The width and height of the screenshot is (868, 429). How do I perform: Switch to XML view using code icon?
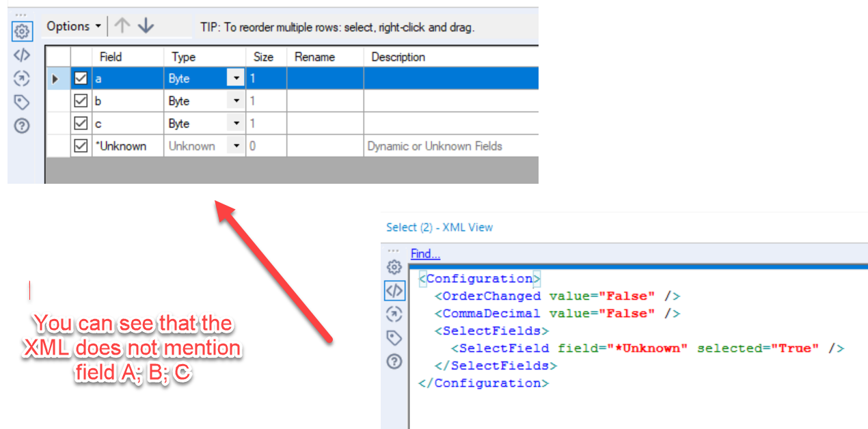(22, 55)
